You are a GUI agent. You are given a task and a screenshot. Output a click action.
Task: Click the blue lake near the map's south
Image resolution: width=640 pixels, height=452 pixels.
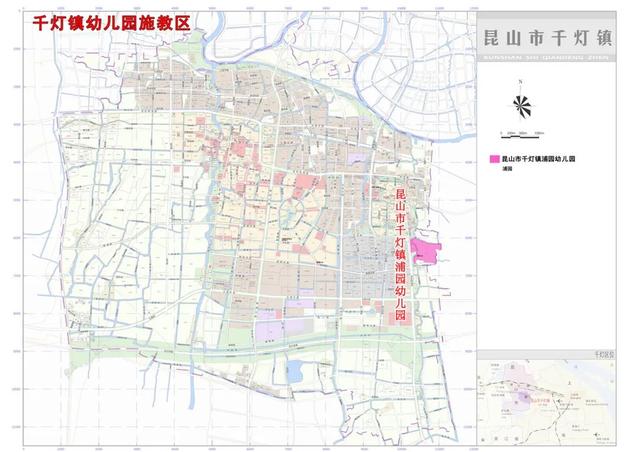pyautogui.click(x=294, y=371)
